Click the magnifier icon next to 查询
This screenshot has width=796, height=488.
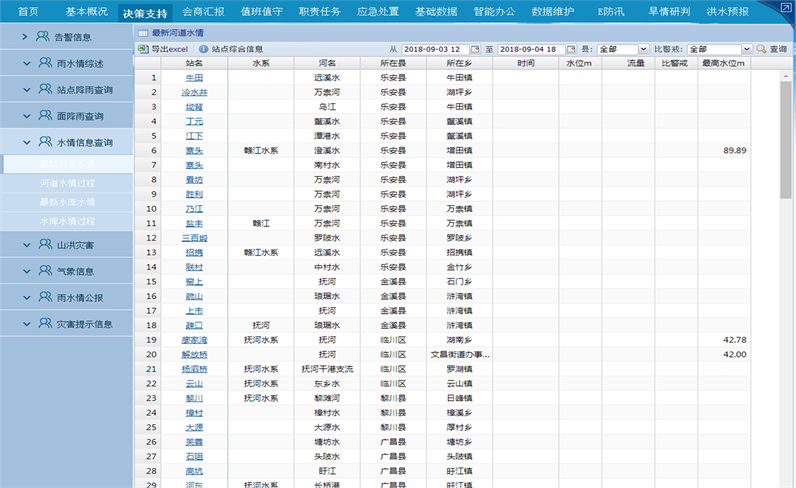point(761,49)
